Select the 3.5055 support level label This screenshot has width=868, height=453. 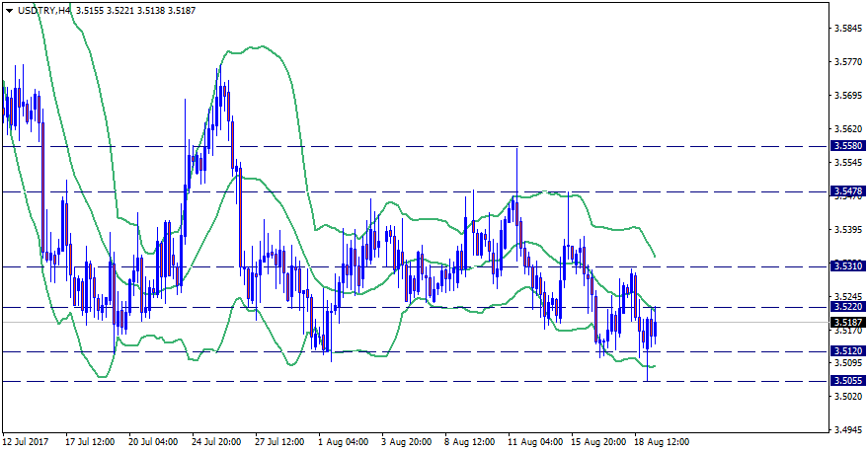click(845, 381)
